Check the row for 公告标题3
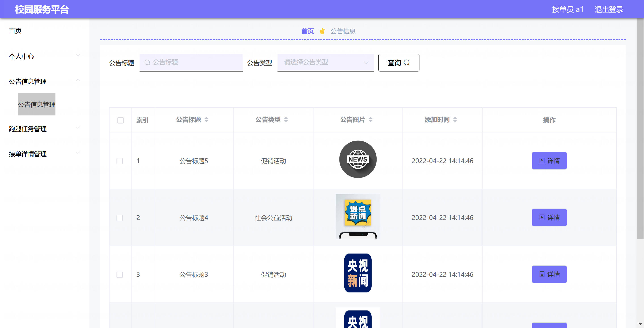The width and height of the screenshot is (644, 328). (x=119, y=275)
